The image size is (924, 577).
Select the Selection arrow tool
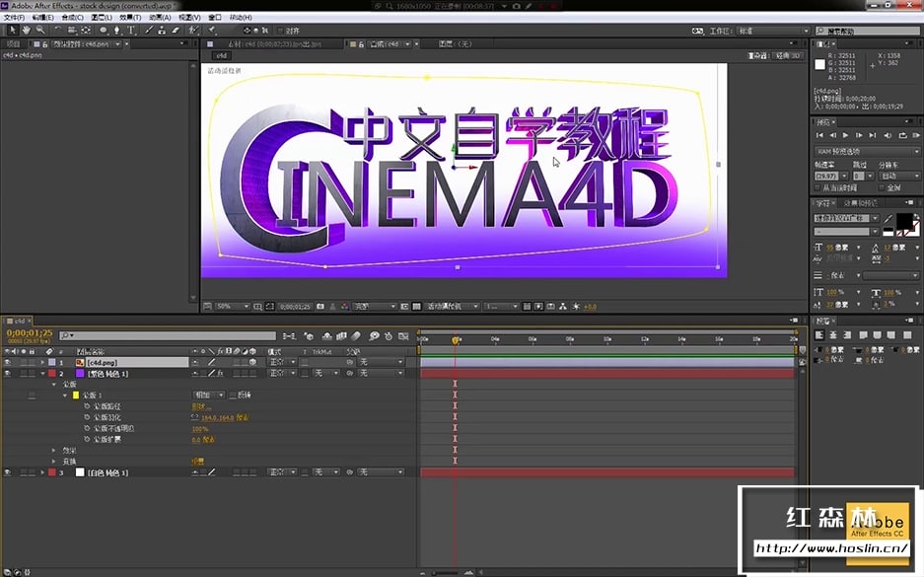tap(13, 30)
